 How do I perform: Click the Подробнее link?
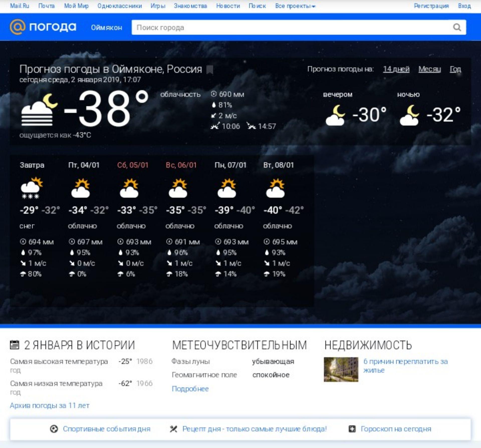190,389
